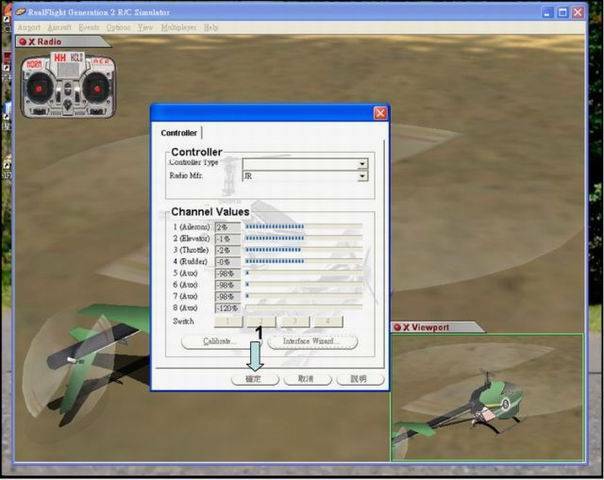Screen dimensions: 604x480
Task: Click the Throttle channel value field showing -2%
Action: click(x=228, y=250)
